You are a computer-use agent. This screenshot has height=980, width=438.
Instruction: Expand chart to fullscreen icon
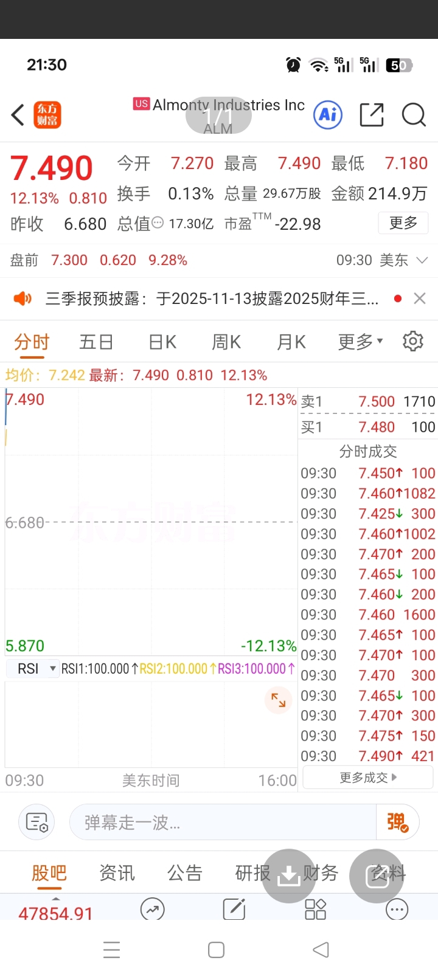click(x=279, y=700)
